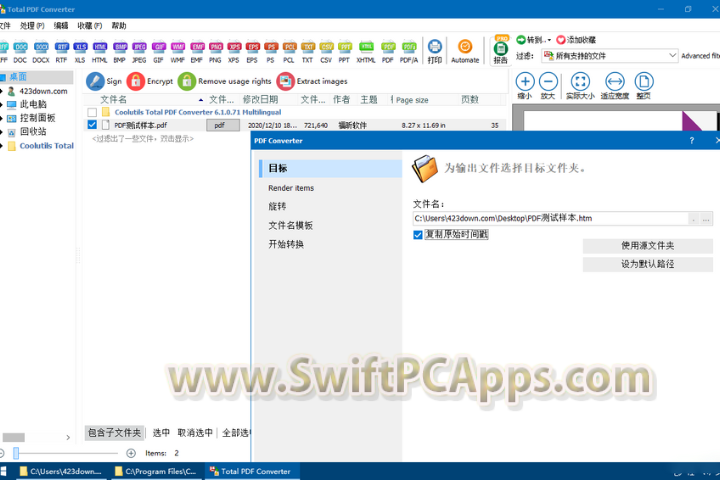The height and width of the screenshot is (480, 720).
Task: Encrypt the selected PDF
Action: (150, 81)
